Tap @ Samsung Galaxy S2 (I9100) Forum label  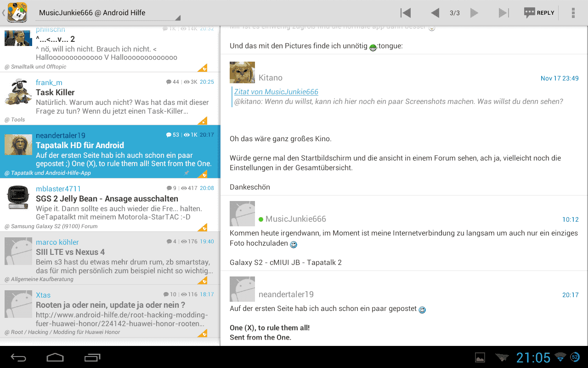coord(51,226)
